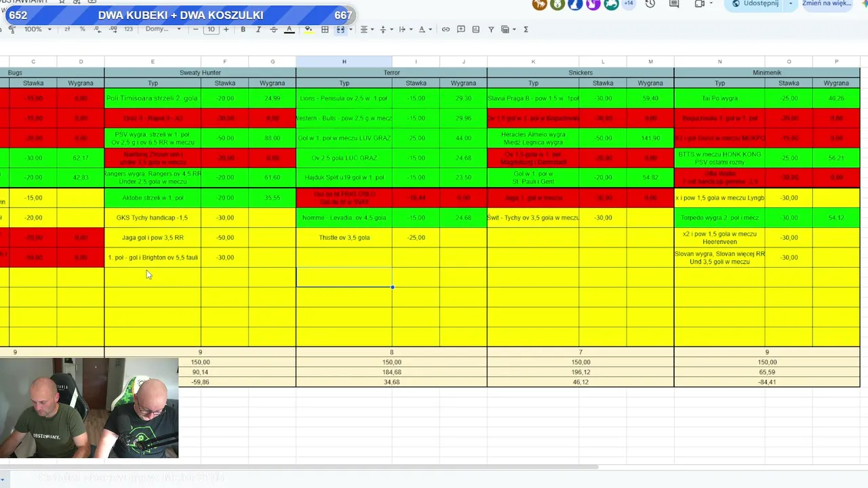Viewport: 868px width, 488px height.
Task: Activate the paint format tool
Action: click(x=12, y=30)
